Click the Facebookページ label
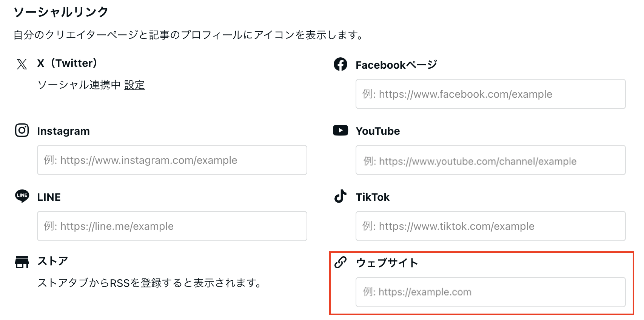This screenshot has width=644, height=320. (x=396, y=65)
